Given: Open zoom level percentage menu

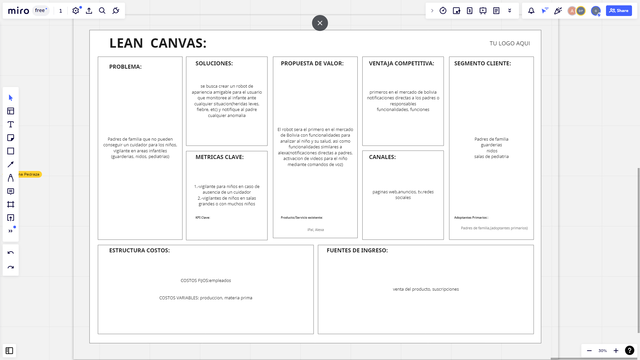Looking at the screenshot, I should [602, 351].
